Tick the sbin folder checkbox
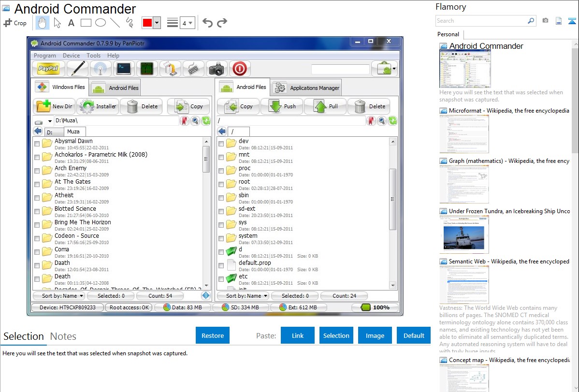This screenshot has width=579, height=392. pyautogui.click(x=221, y=198)
